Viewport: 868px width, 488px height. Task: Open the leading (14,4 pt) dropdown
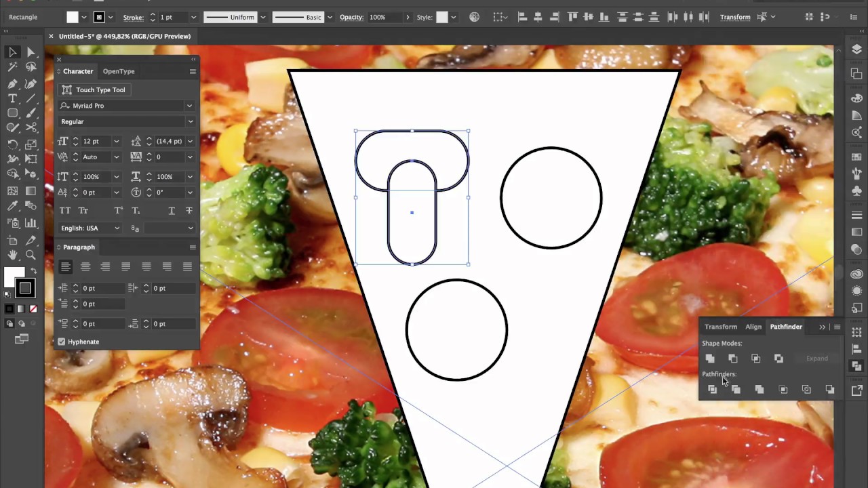click(189, 142)
